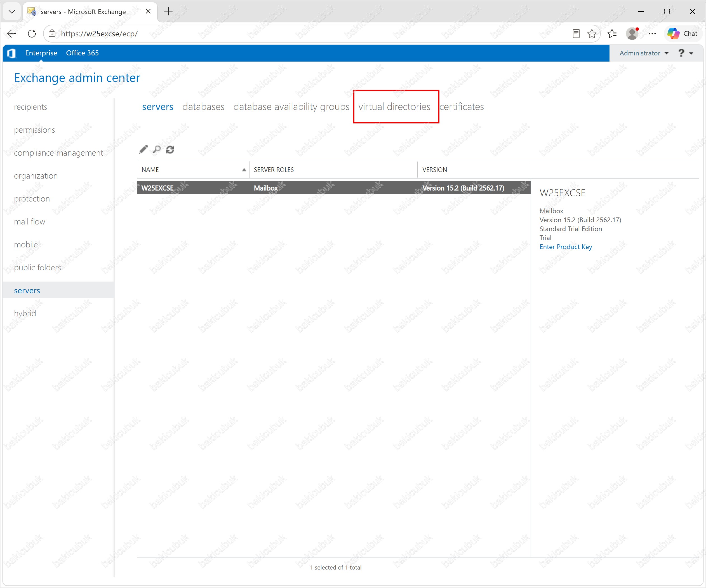Image resolution: width=706 pixels, height=588 pixels.
Task: Click the Office logo icon in blue bar
Action: (x=12, y=53)
